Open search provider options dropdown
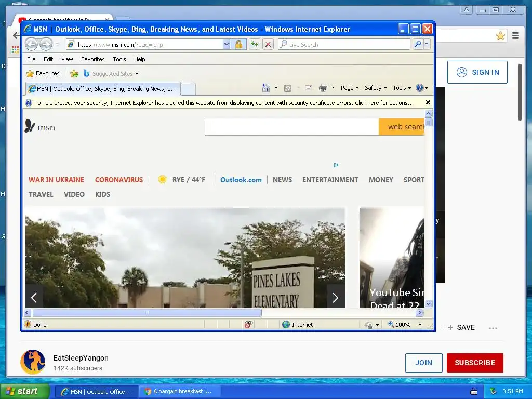The image size is (532, 399). (427, 45)
